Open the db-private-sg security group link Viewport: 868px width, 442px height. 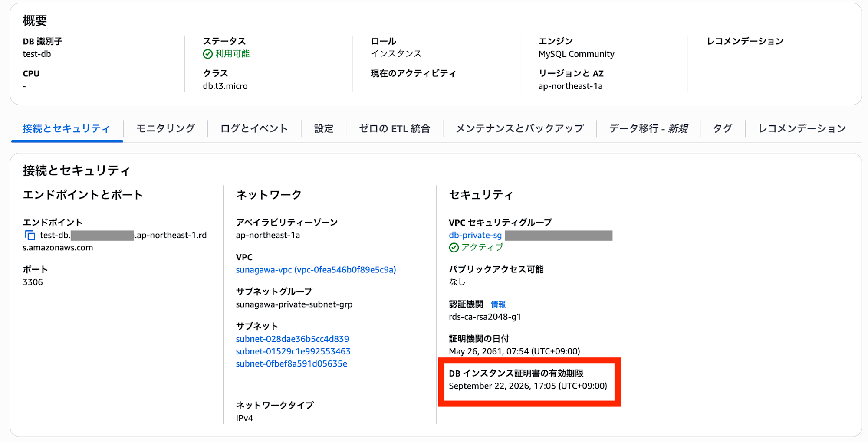[475, 236]
